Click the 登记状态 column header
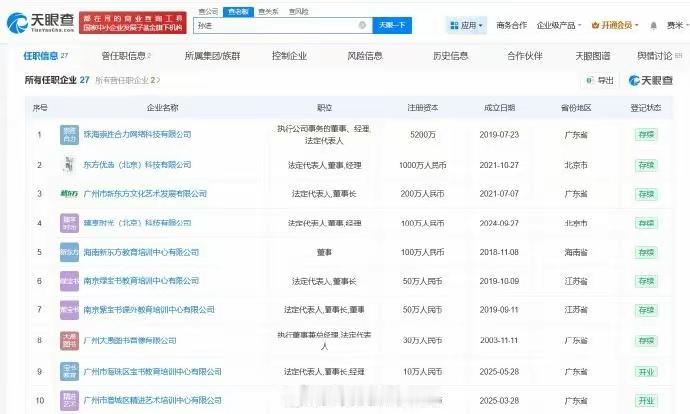The image size is (690, 414). click(646, 108)
